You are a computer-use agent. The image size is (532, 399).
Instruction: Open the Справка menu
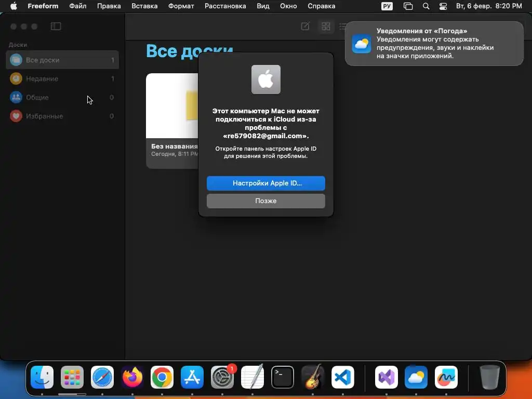click(321, 6)
